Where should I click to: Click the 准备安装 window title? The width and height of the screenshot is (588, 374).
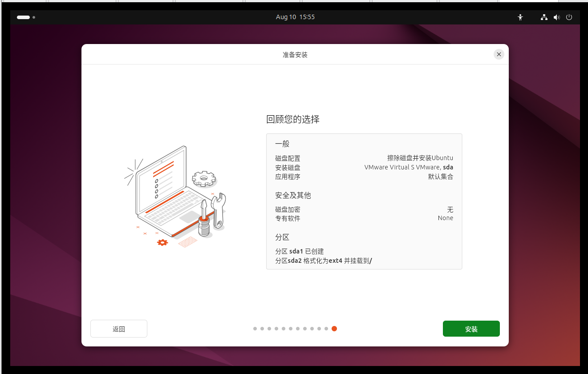click(295, 55)
